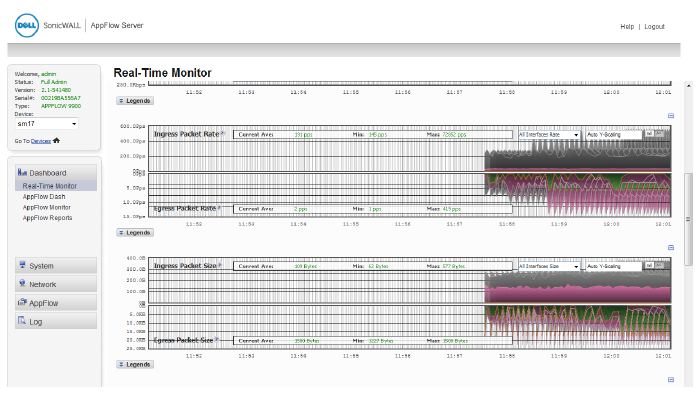
Task: Expand Legends under the Packet Size chart
Action: pyautogui.click(x=135, y=365)
